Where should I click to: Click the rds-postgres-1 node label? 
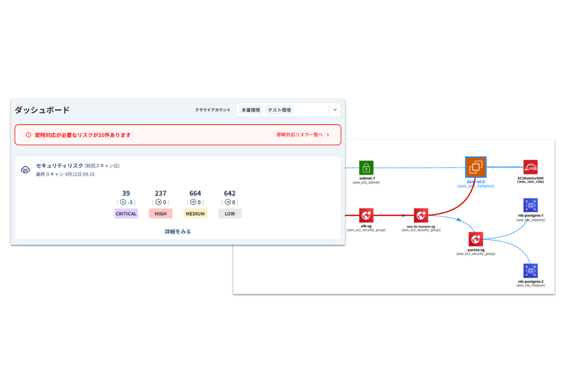531,216
